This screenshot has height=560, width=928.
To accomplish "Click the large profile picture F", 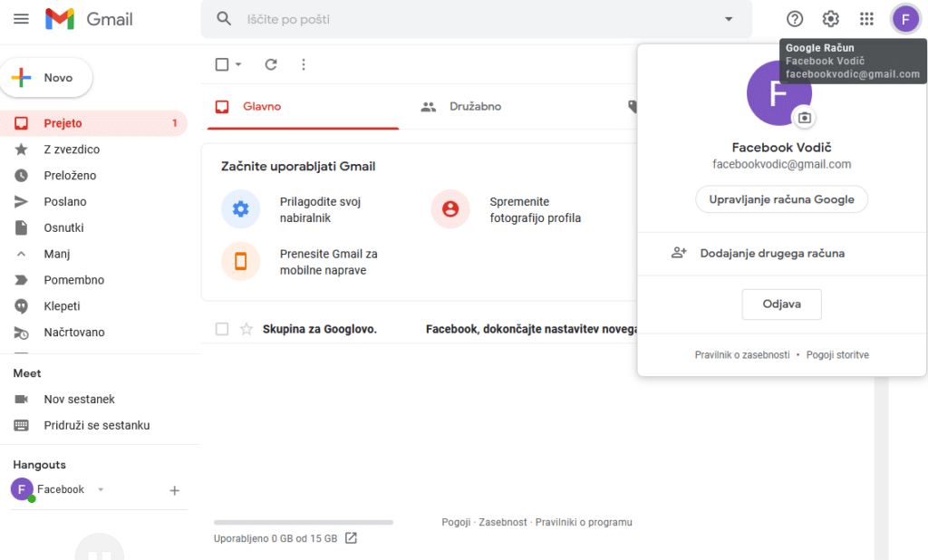I will (778, 93).
